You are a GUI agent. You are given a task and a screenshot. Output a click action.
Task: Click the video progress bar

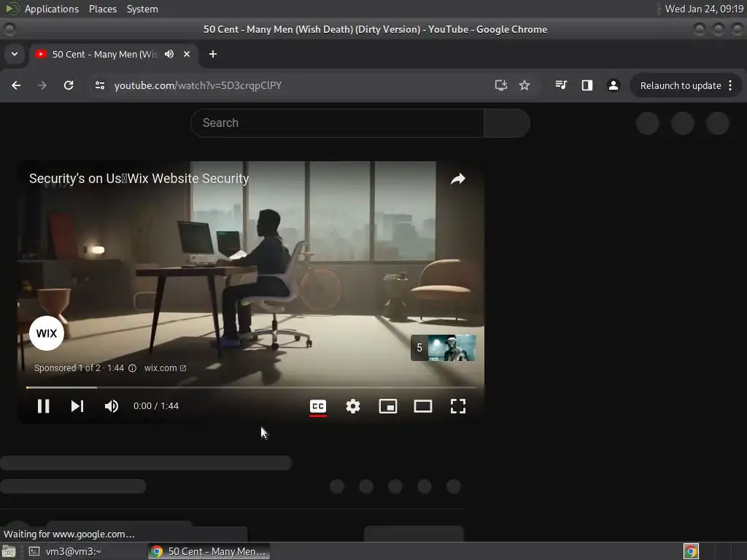pyautogui.click(x=251, y=388)
